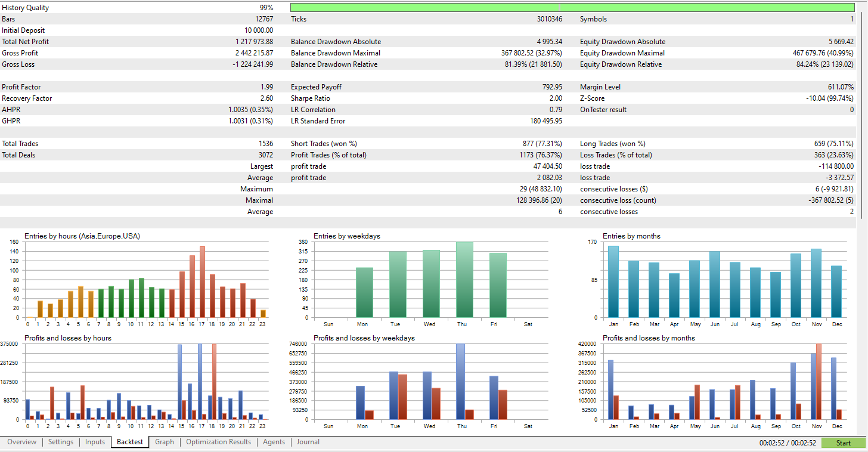The width and height of the screenshot is (868, 452).
Task: Click the elapsed time 00:02:52 / 00:02:52
Action: [788, 443]
